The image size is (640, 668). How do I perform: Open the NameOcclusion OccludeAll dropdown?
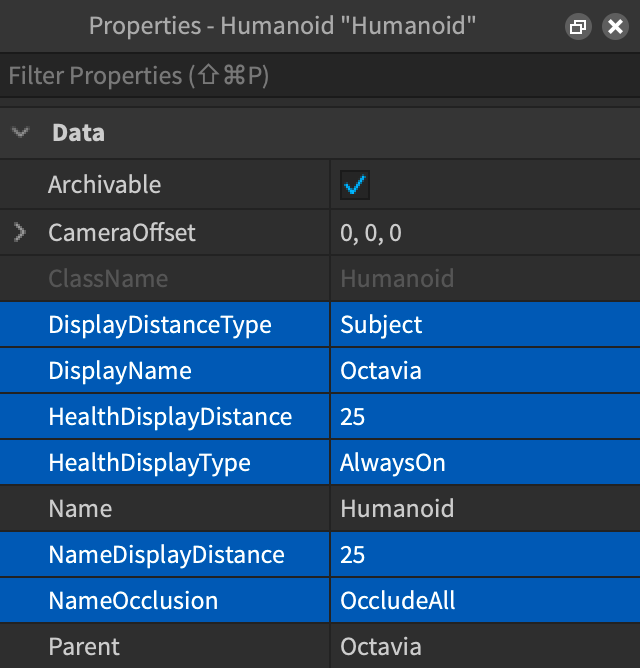tap(484, 601)
